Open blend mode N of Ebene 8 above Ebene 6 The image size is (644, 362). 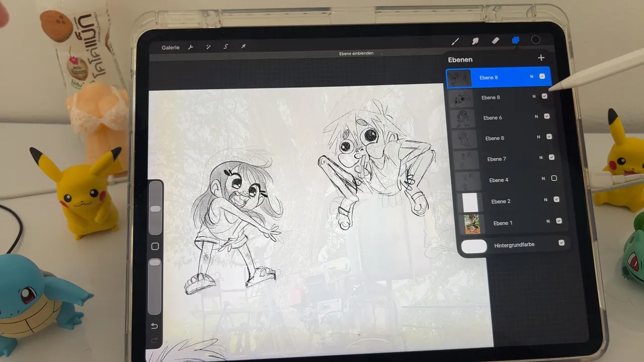[x=534, y=97]
